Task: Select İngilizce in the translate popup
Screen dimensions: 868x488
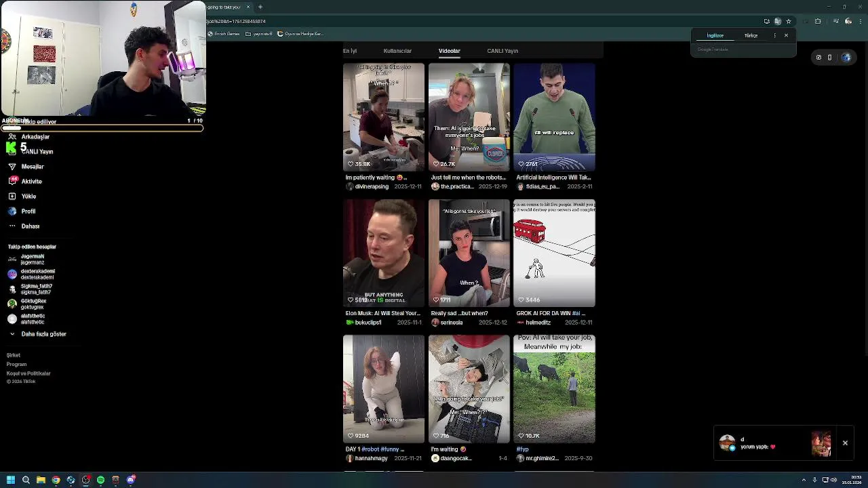Action: coord(715,35)
